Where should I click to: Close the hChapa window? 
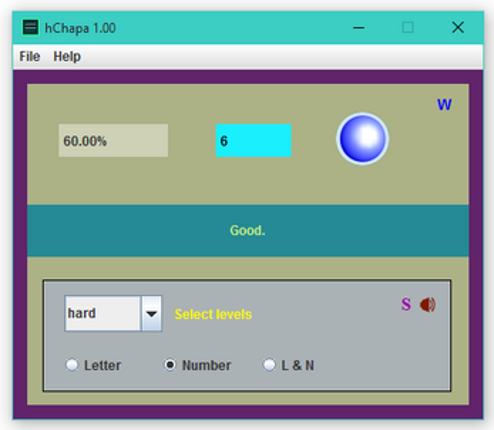[458, 28]
